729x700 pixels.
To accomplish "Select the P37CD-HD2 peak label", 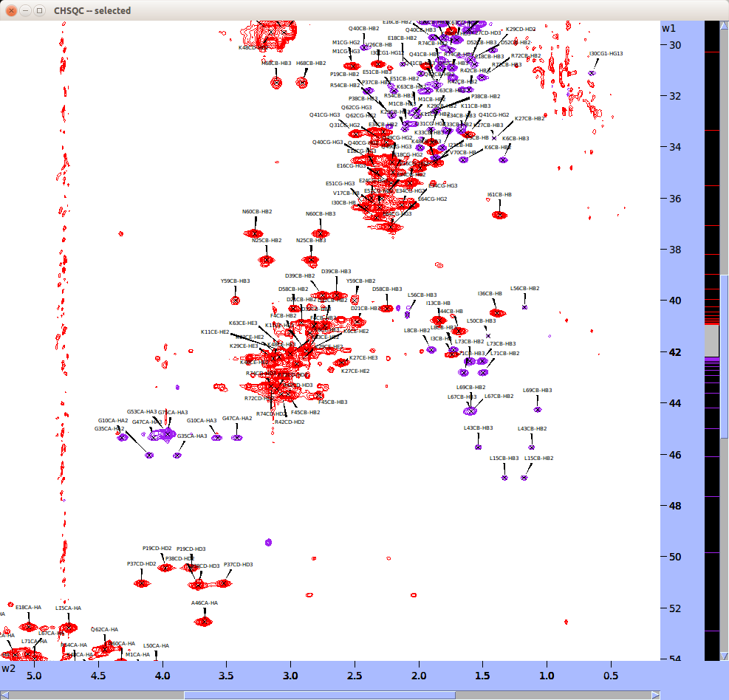I will tap(141, 563).
